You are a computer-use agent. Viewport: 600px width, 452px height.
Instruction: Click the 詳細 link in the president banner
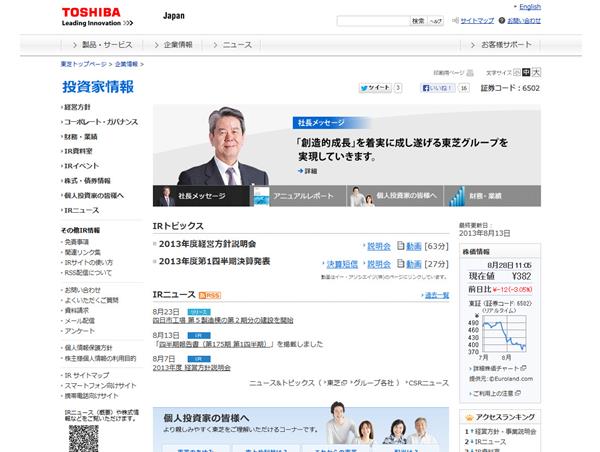[x=307, y=171]
